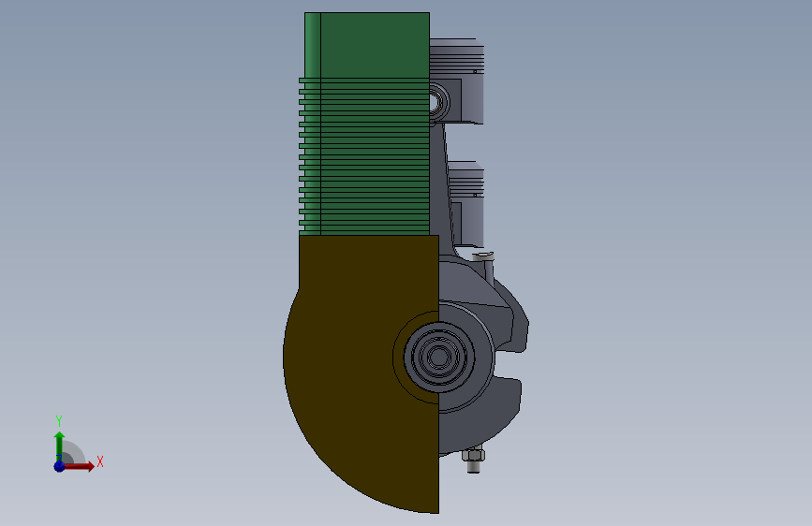Click the green Y axis arrow of triad
This screenshot has width=812, height=526.
[x=59, y=446]
